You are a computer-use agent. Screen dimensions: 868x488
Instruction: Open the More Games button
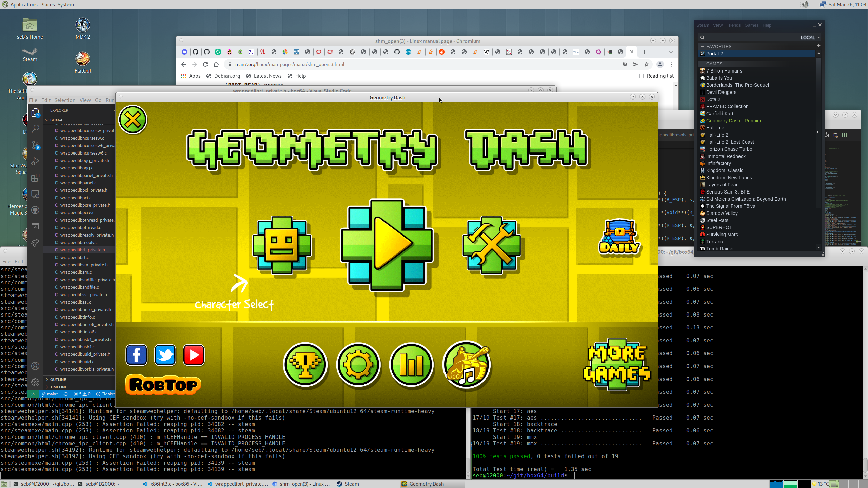point(617,365)
